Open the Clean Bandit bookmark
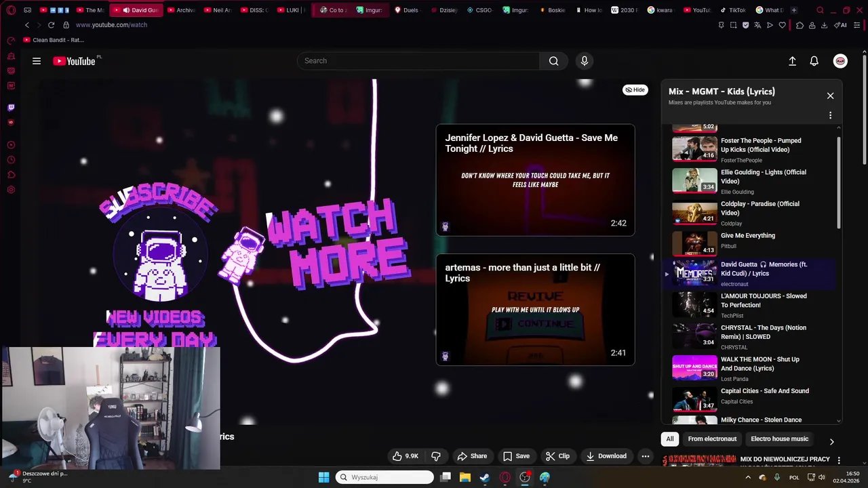868x488 pixels. tap(54, 40)
